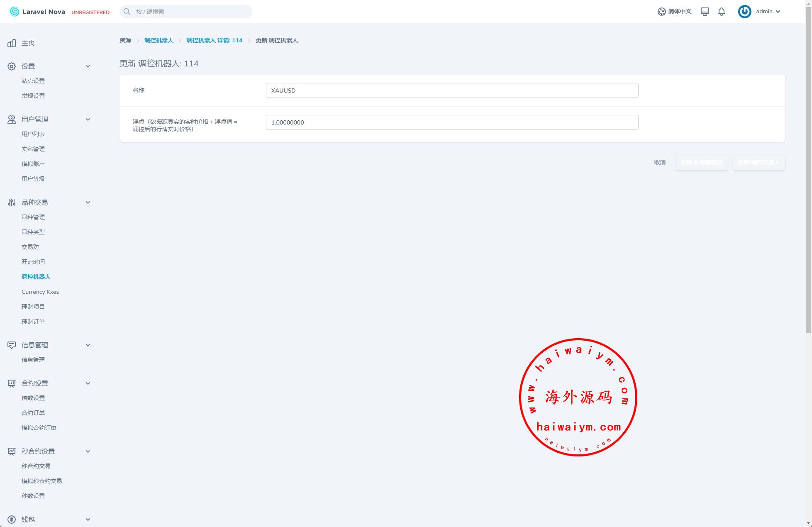812x527 pixels.
Task: Open the notifications bell icon
Action: (x=722, y=12)
